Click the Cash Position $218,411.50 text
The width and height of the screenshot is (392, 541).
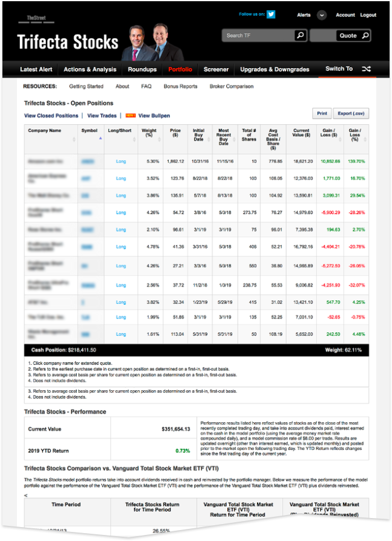pyautogui.click(x=64, y=350)
